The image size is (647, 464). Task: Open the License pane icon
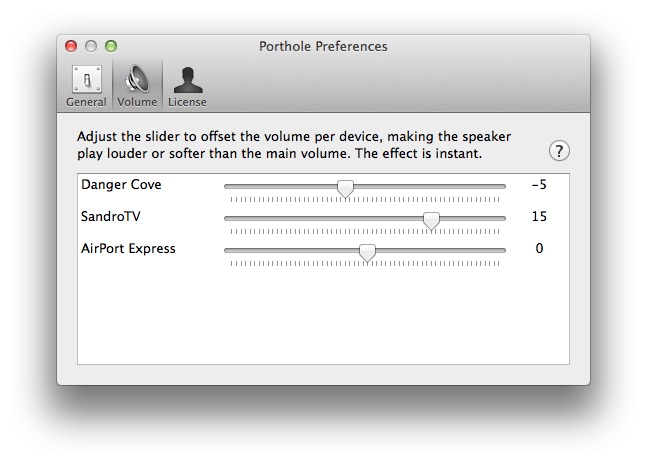[x=187, y=80]
